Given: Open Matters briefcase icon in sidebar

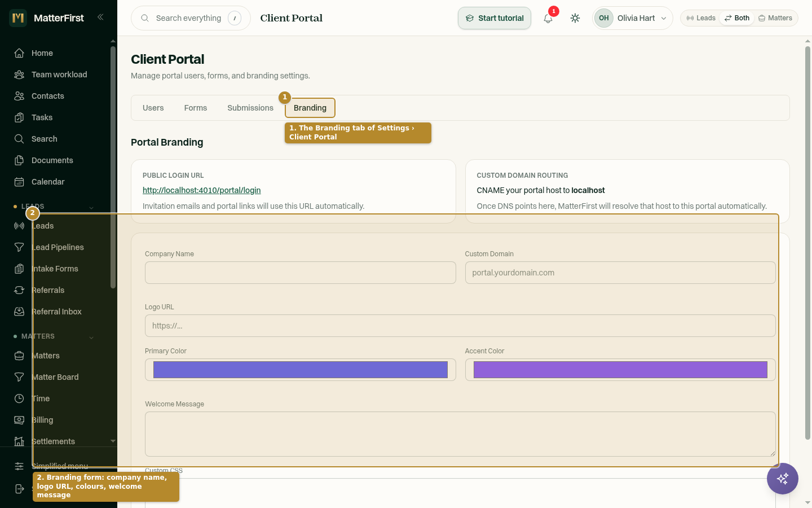Looking at the screenshot, I should click(x=19, y=356).
